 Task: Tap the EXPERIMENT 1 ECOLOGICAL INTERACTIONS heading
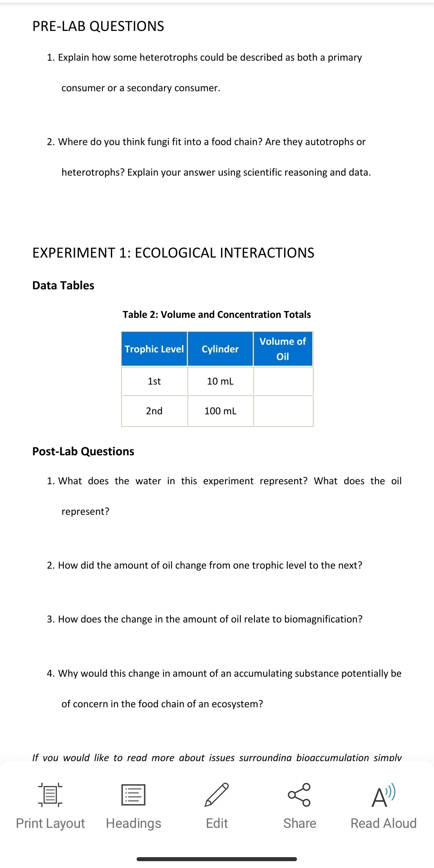click(x=174, y=253)
